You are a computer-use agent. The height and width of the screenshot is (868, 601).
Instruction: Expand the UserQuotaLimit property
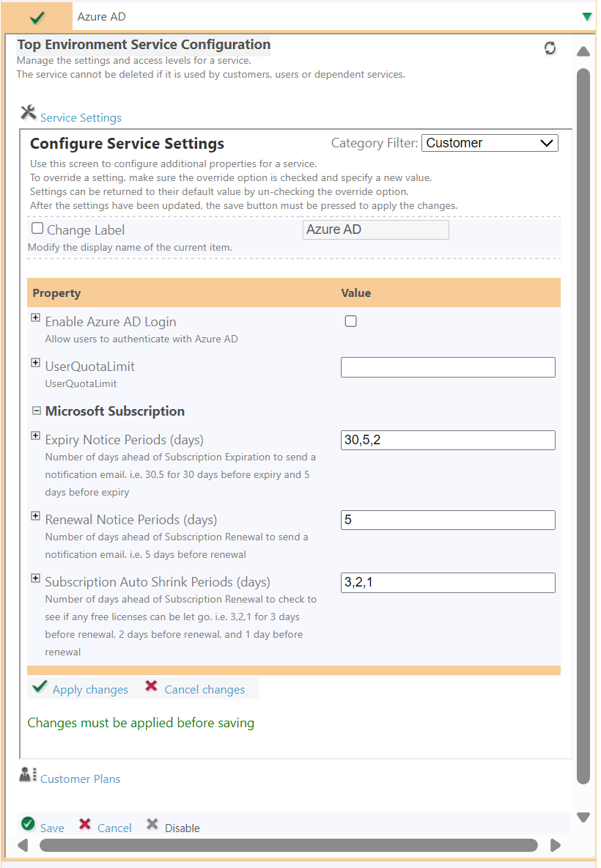pos(35,363)
